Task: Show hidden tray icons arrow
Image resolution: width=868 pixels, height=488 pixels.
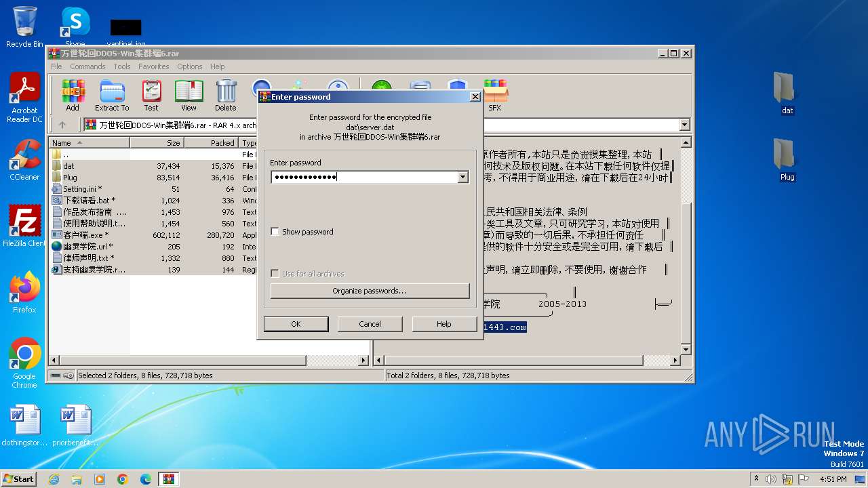Action: 756,479
